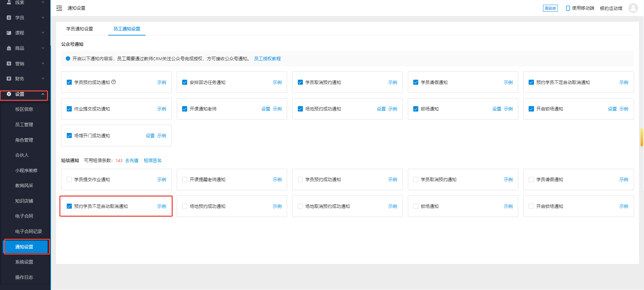The width and height of the screenshot is (644, 290).
Task: Click 设置 link for 开课通知老师
Action: (x=266, y=109)
